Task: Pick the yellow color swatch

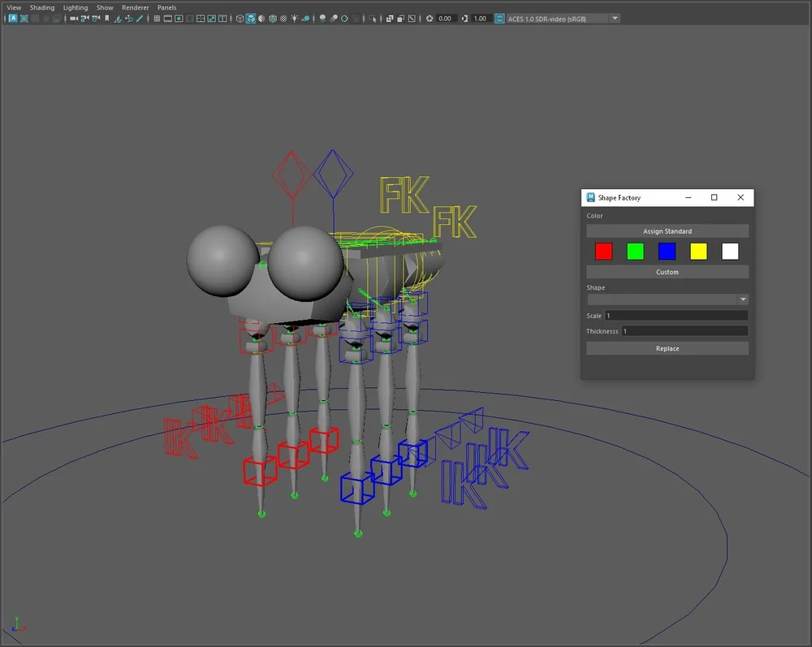Action: click(698, 252)
